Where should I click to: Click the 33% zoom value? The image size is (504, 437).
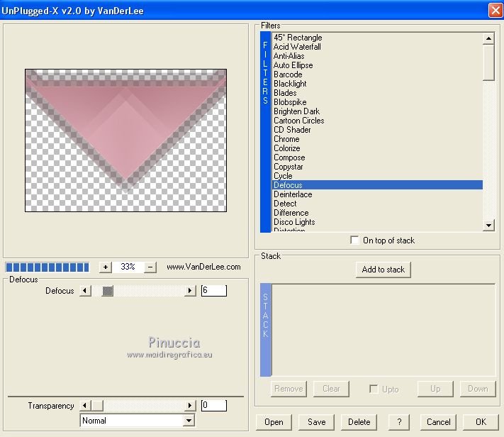[128, 267]
